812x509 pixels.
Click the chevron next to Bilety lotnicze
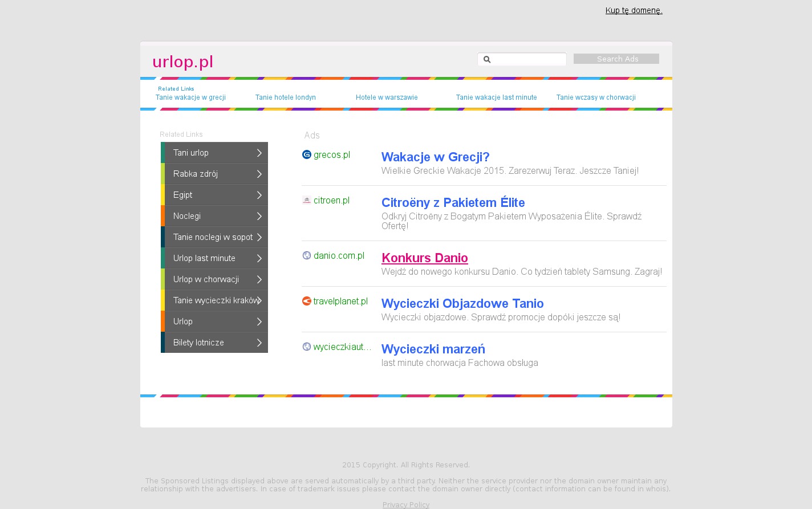click(x=259, y=343)
